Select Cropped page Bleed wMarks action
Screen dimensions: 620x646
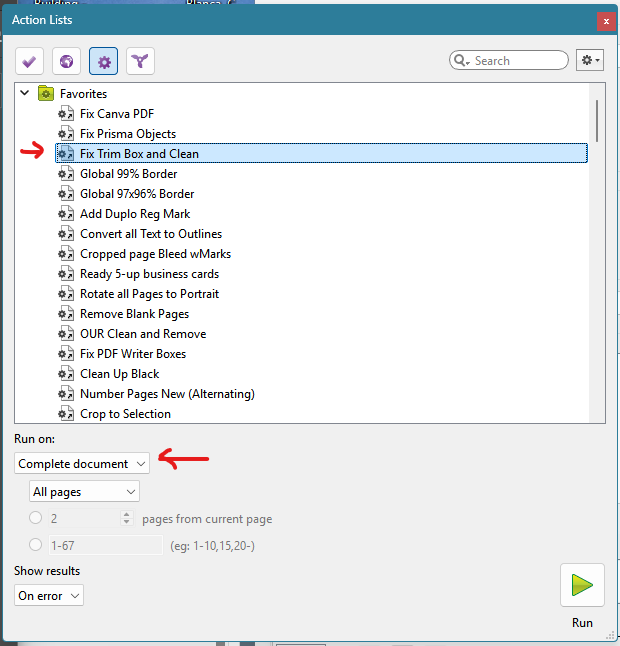[155, 254]
